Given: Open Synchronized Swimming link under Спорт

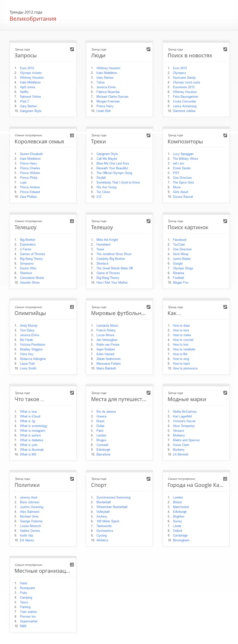Looking at the screenshot, I should tap(113, 498).
